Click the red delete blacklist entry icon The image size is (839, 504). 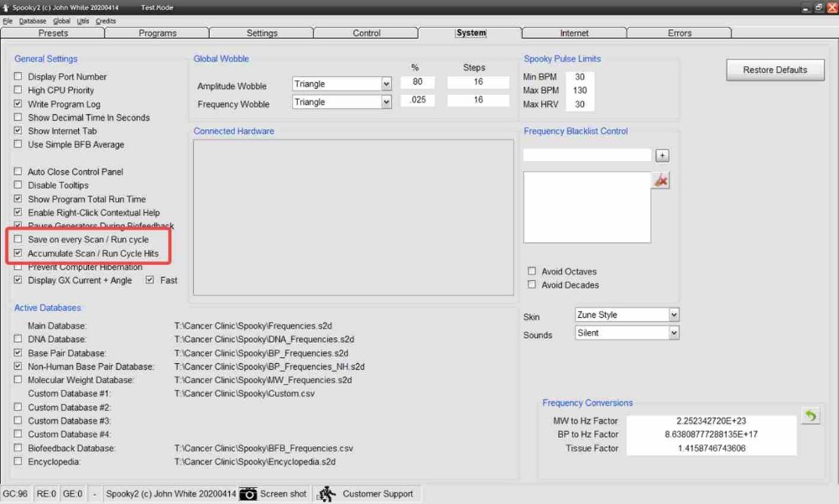pyautogui.click(x=661, y=180)
